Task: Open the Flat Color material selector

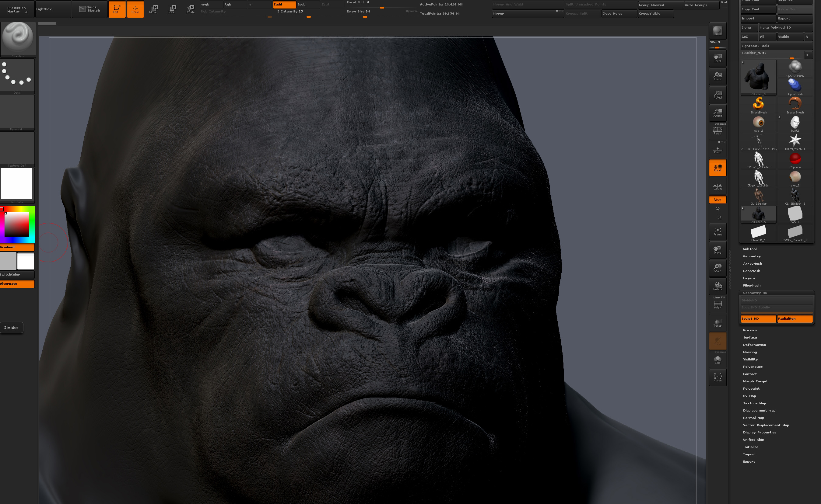Action: click(x=17, y=186)
